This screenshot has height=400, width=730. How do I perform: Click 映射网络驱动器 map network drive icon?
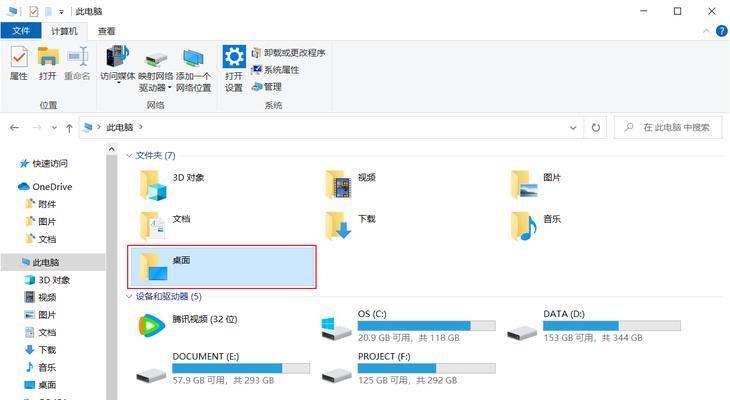point(155,68)
